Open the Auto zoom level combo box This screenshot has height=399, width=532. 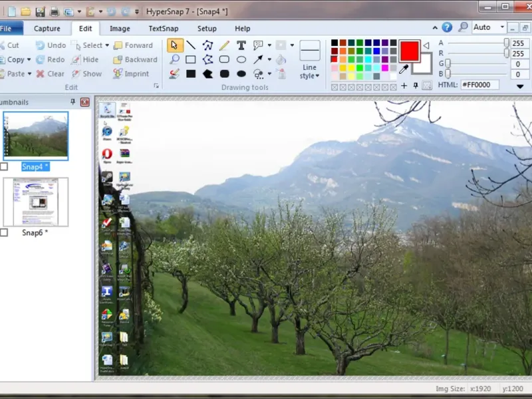click(x=489, y=27)
